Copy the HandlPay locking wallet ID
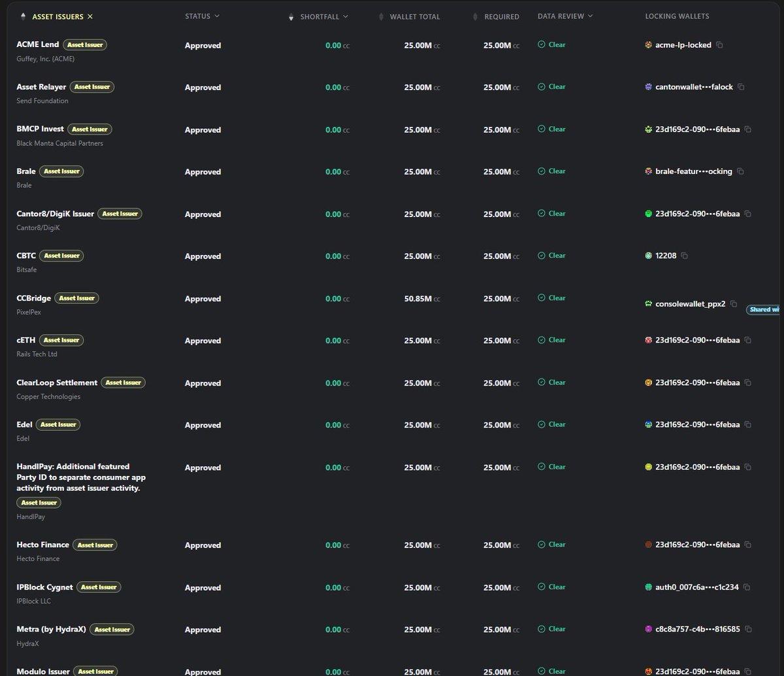784x676 pixels. 748,467
